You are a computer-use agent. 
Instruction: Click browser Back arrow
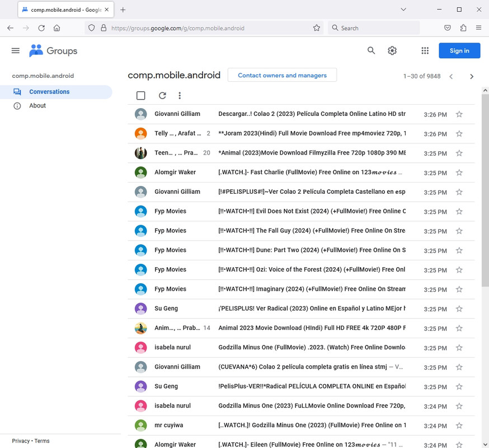tap(10, 28)
